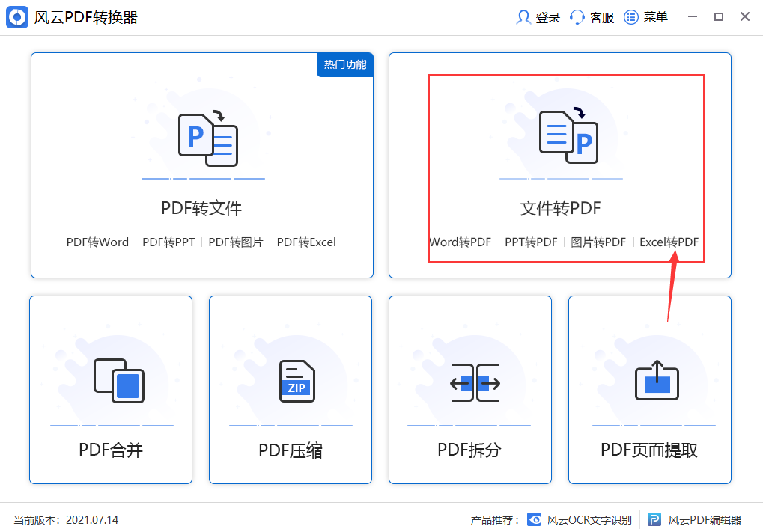Click the version text 2021.07.14
The height and width of the screenshot is (532, 763).
point(92,520)
